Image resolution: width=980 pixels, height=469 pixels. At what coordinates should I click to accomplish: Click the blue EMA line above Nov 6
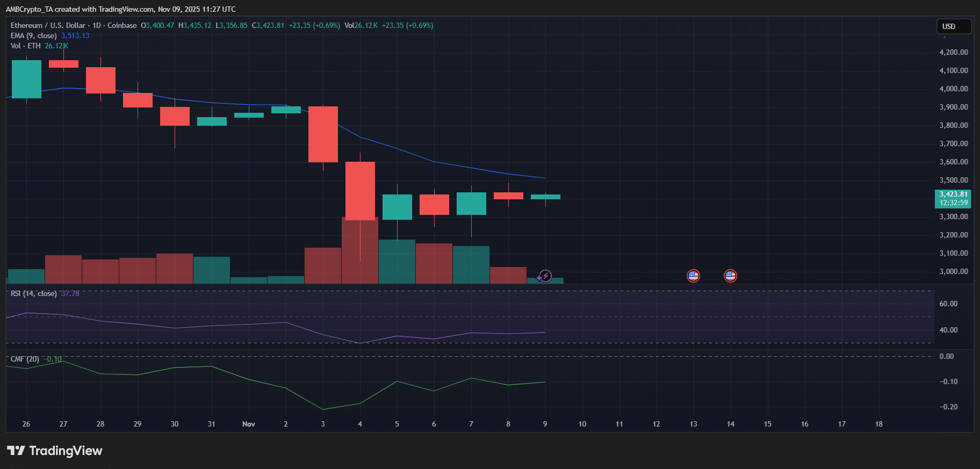click(x=434, y=161)
